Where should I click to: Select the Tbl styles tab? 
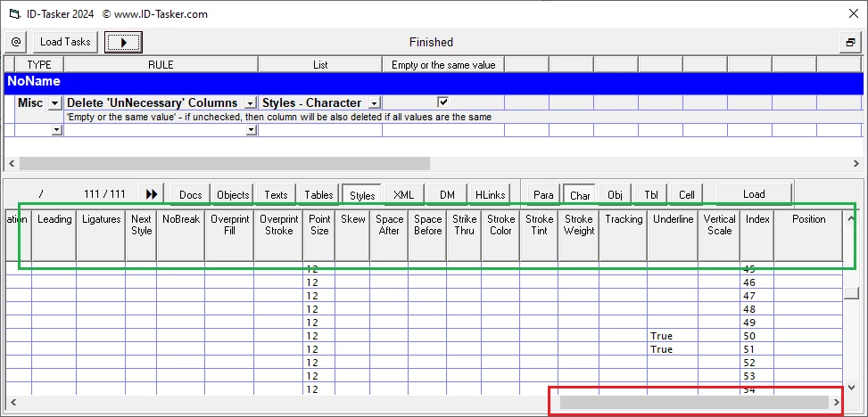(x=651, y=194)
